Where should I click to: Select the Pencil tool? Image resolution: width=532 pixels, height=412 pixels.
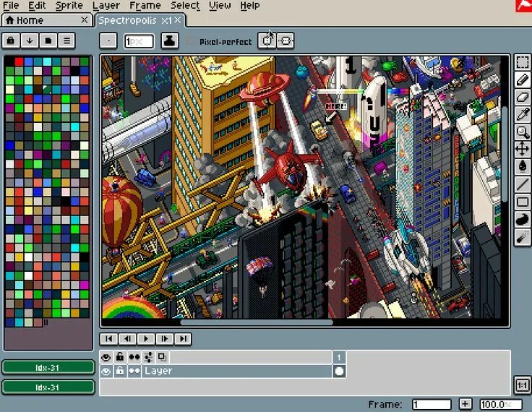(x=523, y=80)
